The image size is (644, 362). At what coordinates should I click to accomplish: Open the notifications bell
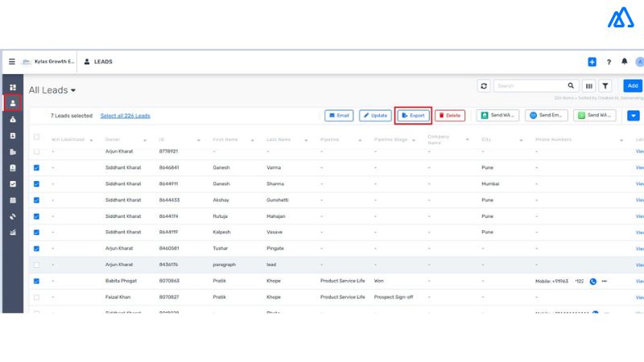coord(625,61)
